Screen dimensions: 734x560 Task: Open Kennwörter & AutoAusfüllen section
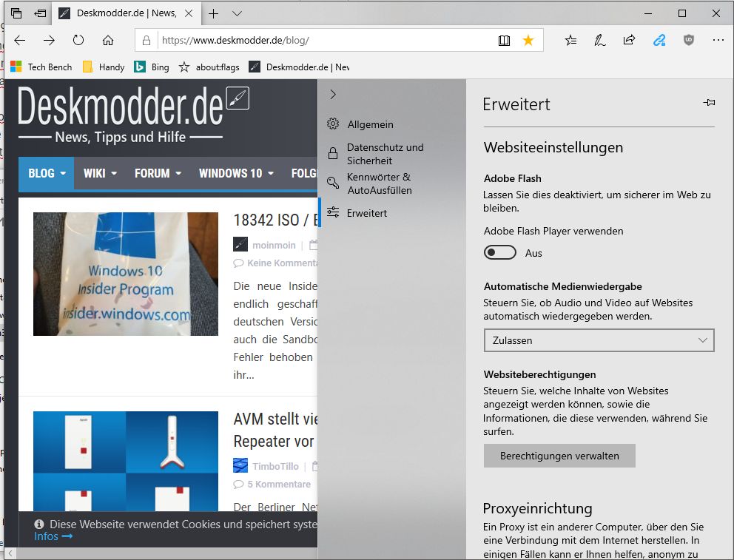[x=392, y=183]
